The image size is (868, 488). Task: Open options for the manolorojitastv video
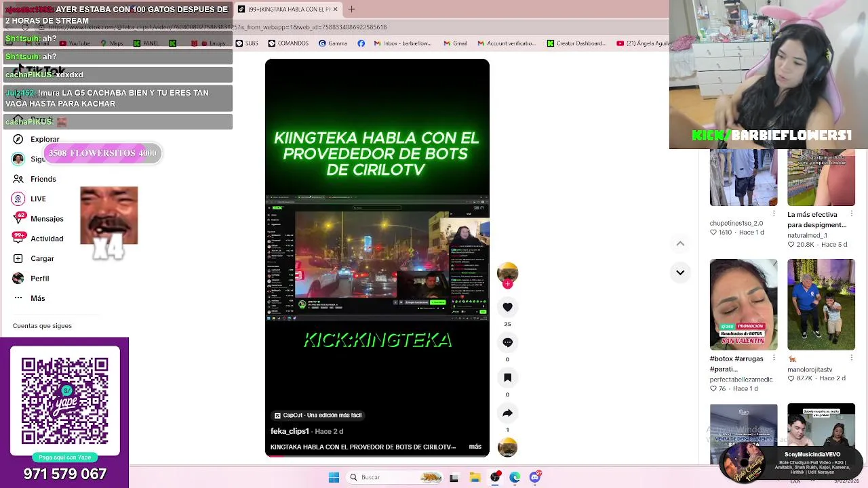pos(851,358)
